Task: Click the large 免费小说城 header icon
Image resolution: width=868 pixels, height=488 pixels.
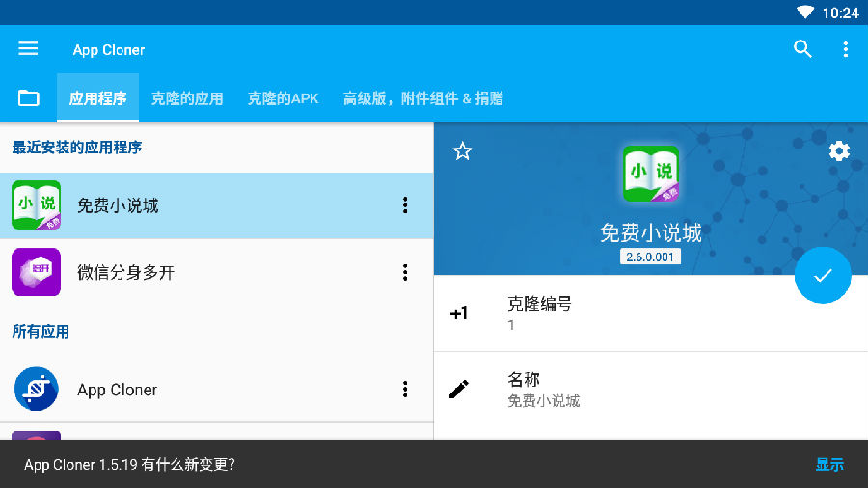Action: click(651, 174)
